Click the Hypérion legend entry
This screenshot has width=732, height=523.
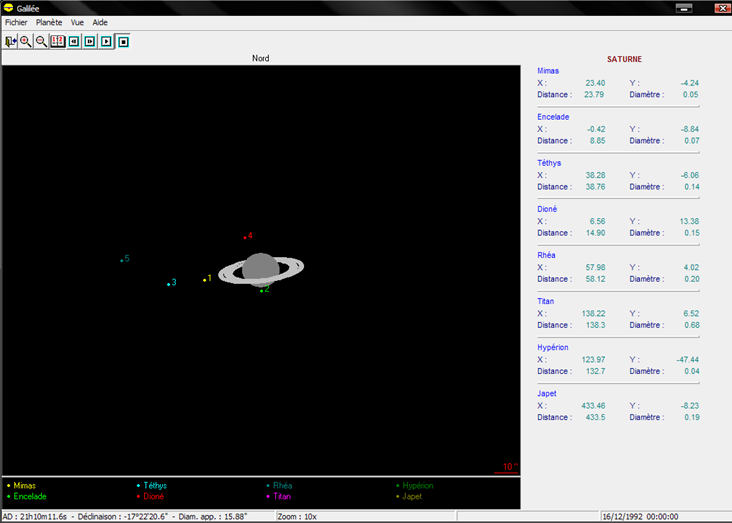coord(415,486)
